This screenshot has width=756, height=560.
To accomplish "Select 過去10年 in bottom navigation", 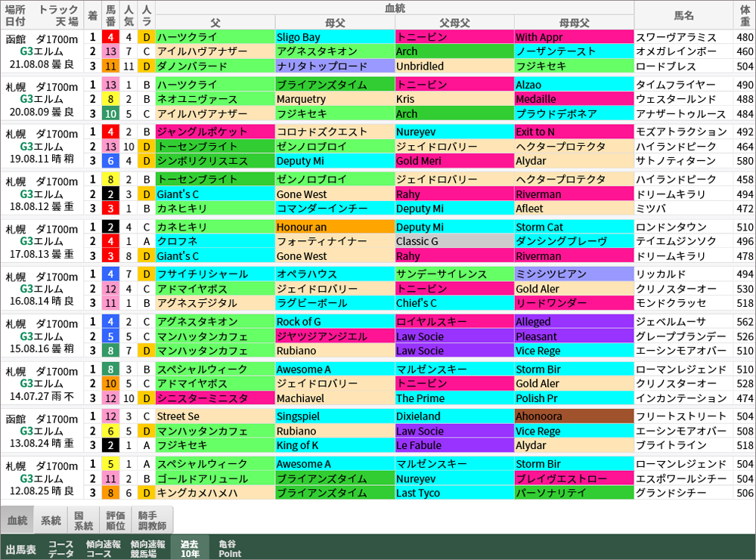I will click(x=190, y=549).
